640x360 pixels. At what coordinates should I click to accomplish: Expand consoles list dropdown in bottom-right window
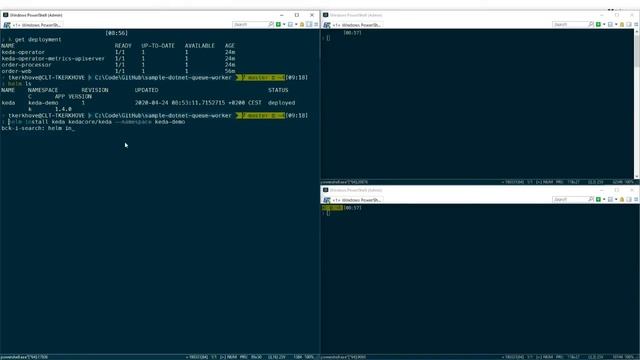pos(616,199)
